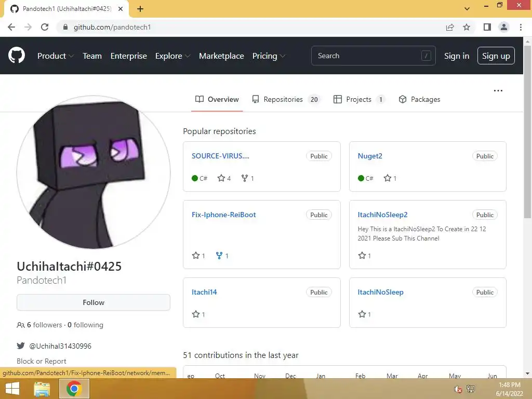Reload the page with the refresh icon
The image size is (532, 399).
(x=45, y=27)
